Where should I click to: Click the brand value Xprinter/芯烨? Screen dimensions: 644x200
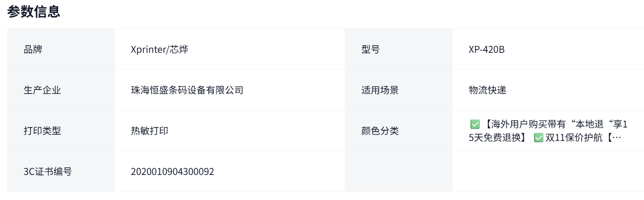tap(159, 49)
